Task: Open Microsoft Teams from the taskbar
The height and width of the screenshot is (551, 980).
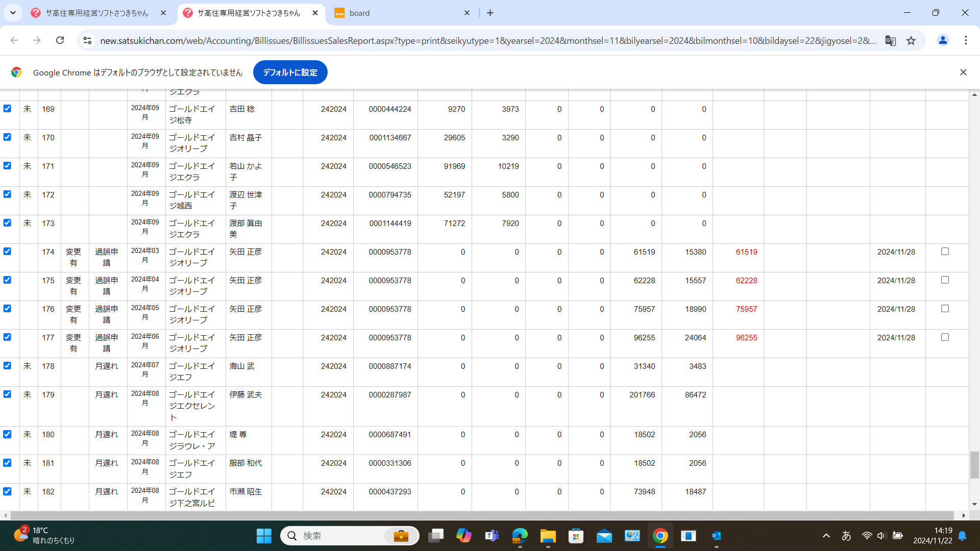Action: coord(492,536)
